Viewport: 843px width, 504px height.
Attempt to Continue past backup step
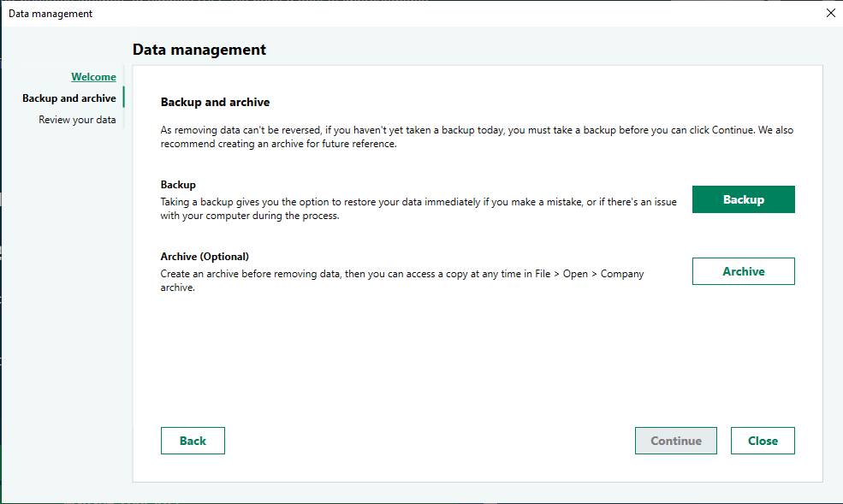[675, 440]
